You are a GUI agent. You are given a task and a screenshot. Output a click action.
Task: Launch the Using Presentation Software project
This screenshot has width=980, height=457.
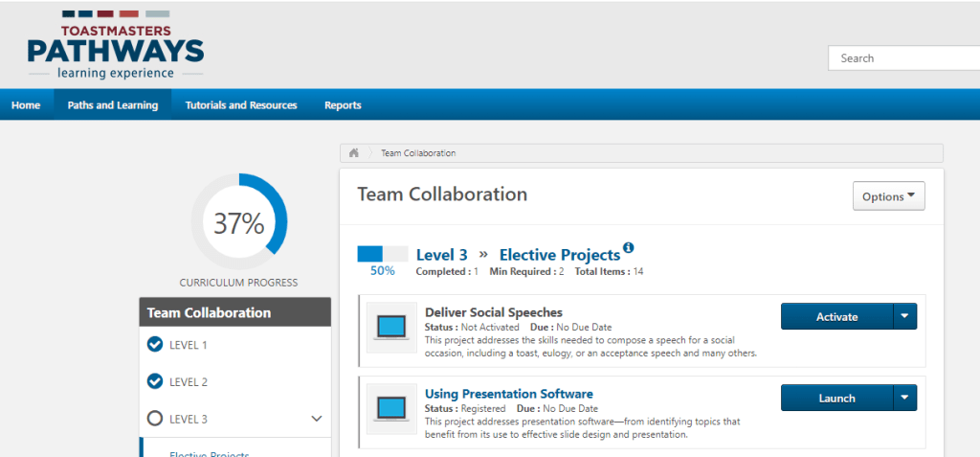pyautogui.click(x=836, y=398)
